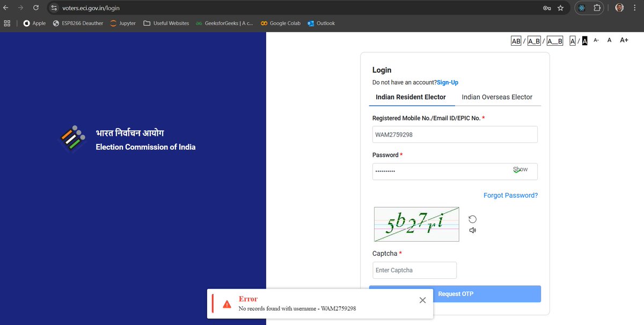Select the A_B medium text spacing option
The width and height of the screenshot is (644, 325).
click(x=534, y=41)
